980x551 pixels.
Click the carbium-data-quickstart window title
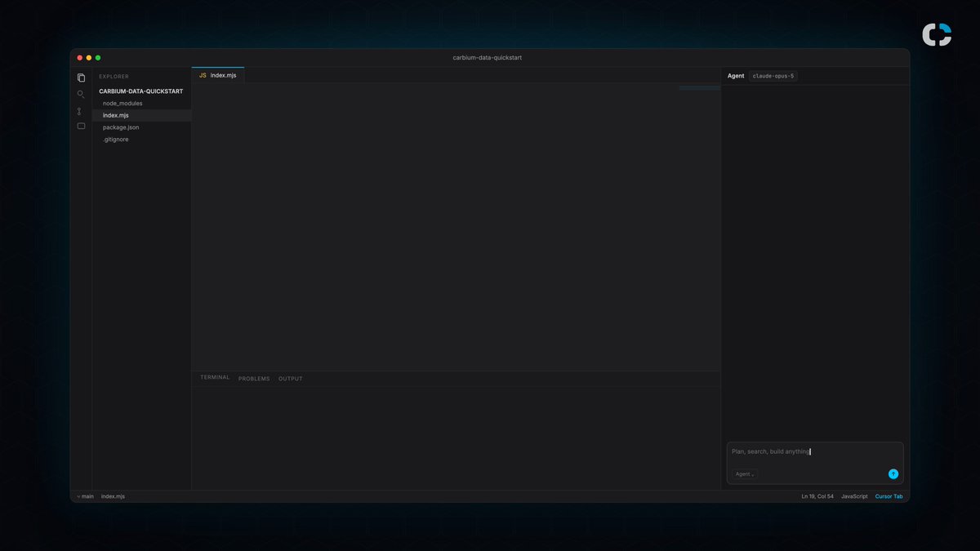[x=488, y=58]
